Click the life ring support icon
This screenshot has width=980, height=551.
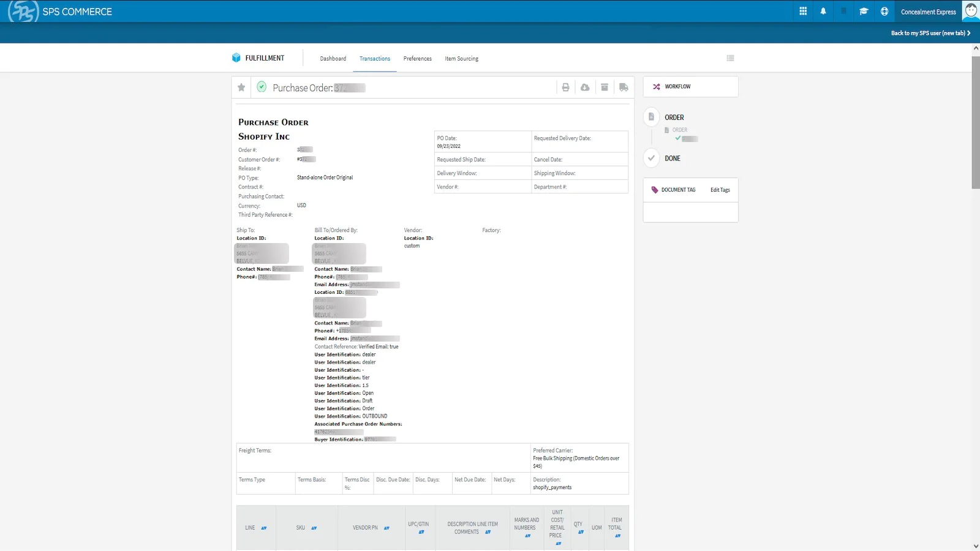point(884,11)
